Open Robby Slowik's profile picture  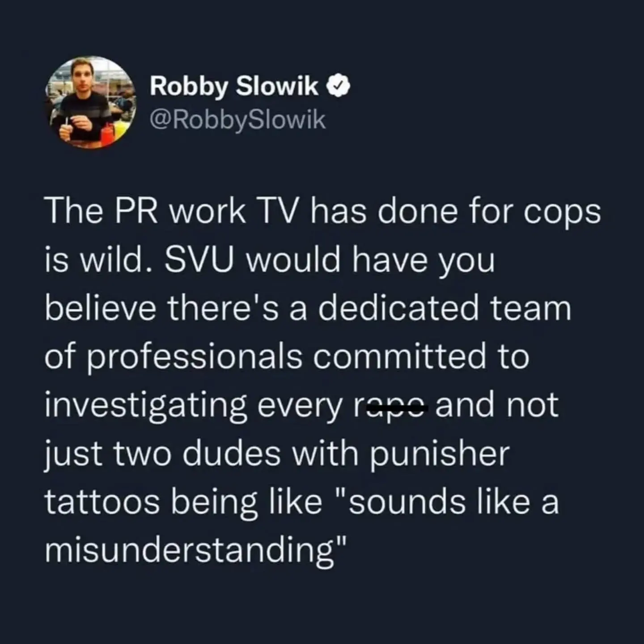coord(93,102)
